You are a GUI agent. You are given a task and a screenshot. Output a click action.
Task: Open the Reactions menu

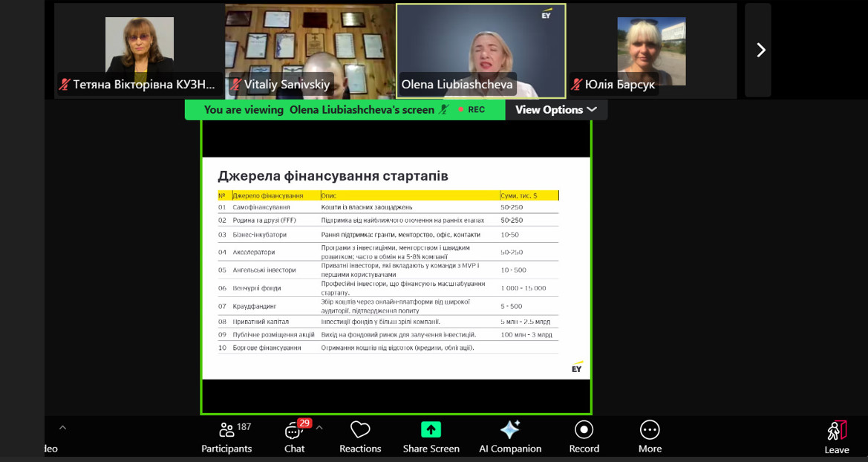point(360,437)
